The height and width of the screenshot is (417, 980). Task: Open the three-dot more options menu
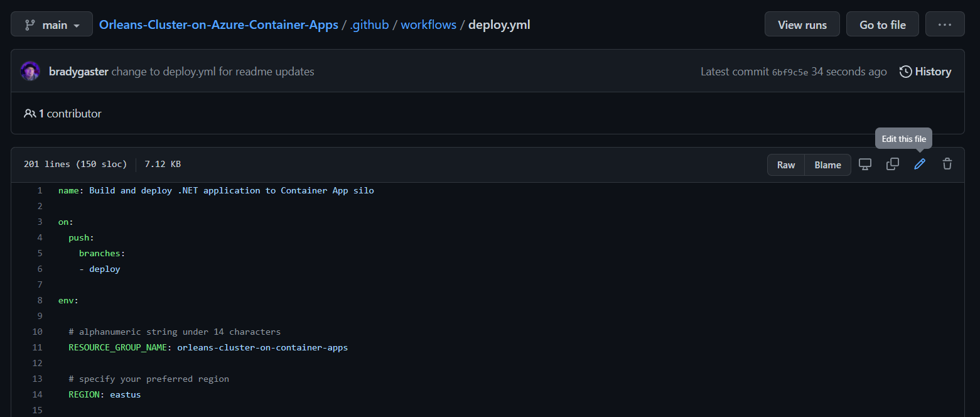coord(945,24)
